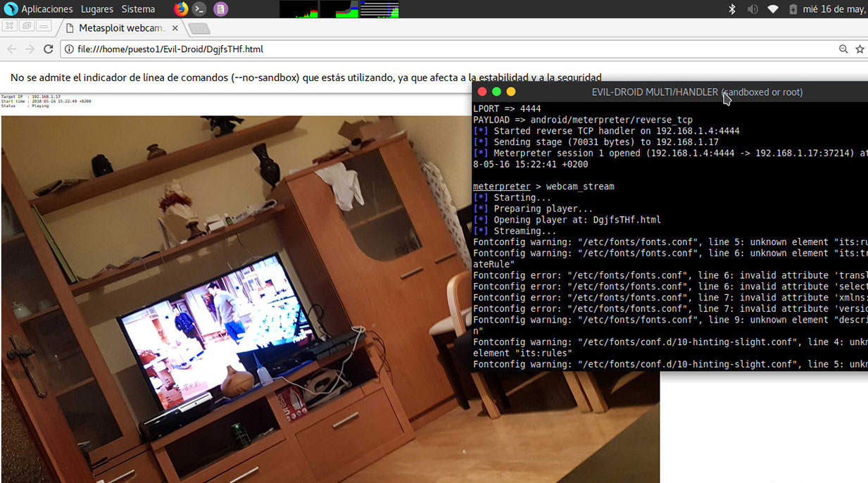This screenshot has height=483, width=868.
Task: Click the Bluetooth tray icon
Action: (732, 9)
